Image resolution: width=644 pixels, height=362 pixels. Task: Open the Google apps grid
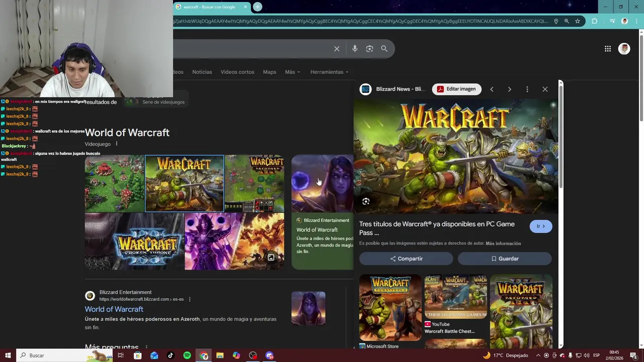608,49
